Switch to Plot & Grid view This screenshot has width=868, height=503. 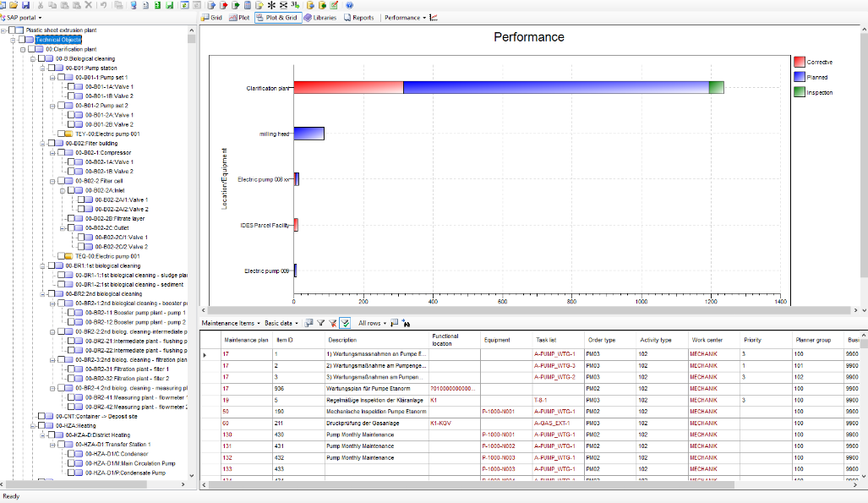(279, 17)
